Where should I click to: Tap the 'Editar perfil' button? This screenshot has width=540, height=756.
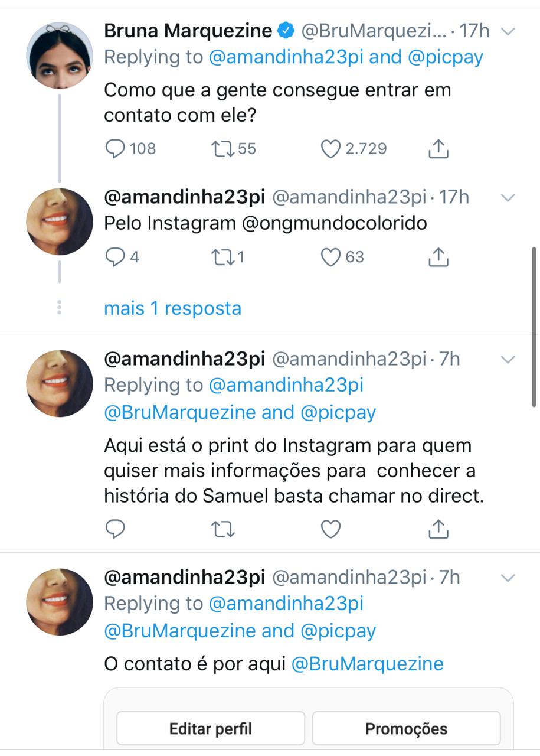click(x=211, y=728)
